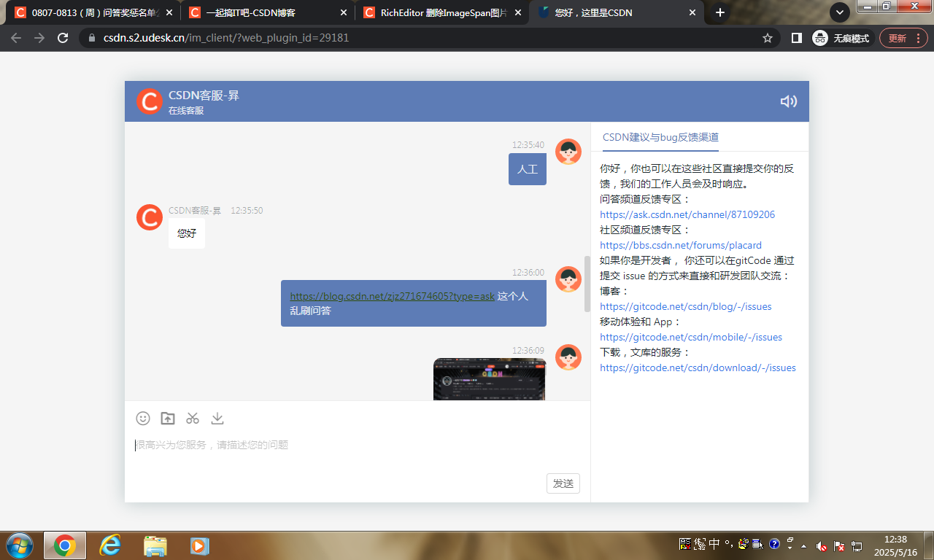Viewport: 934px width, 560px height.
Task: Open the gitcode.net/csdn/blog issues link
Action: 686,306
